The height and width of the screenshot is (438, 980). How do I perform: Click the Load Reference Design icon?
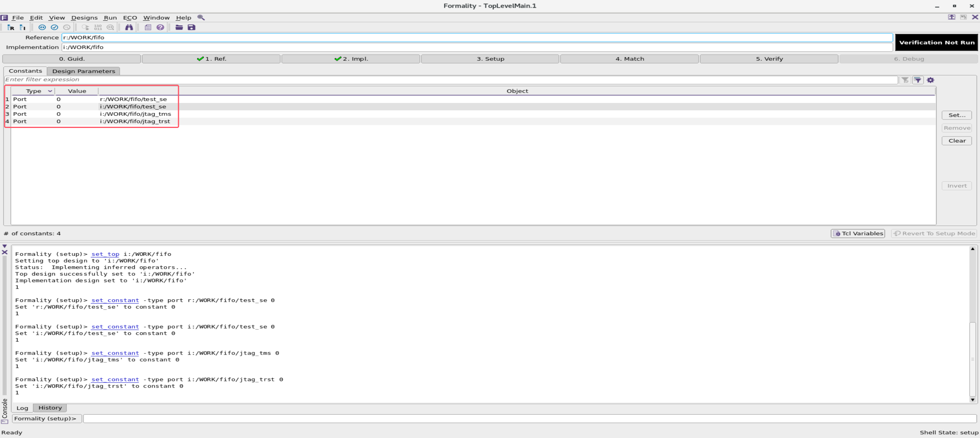(11, 27)
